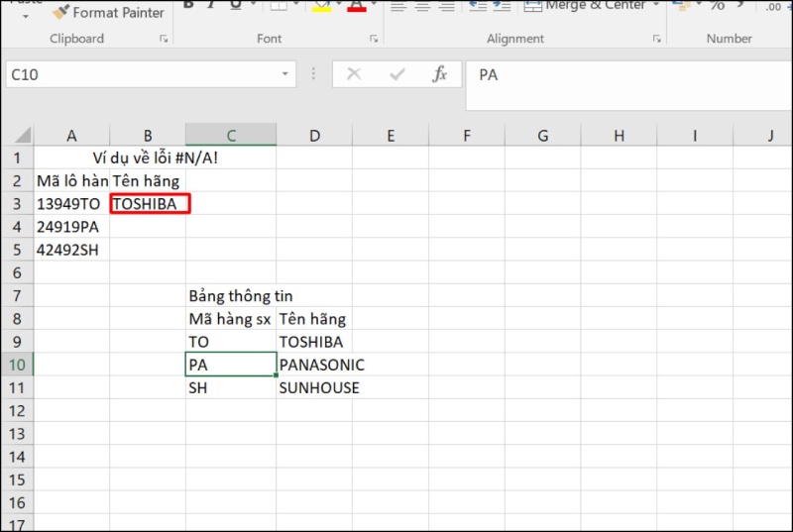Viewport: 793px width, 532px height.
Task: Open the Paste options dropdown arrow
Action: coord(25,18)
